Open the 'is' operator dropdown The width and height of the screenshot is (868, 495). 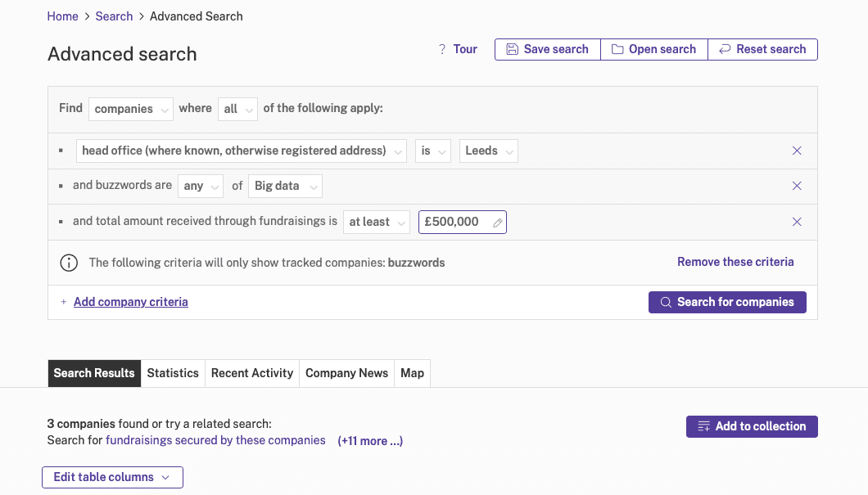pyautogui.click(x=433, y=151)
